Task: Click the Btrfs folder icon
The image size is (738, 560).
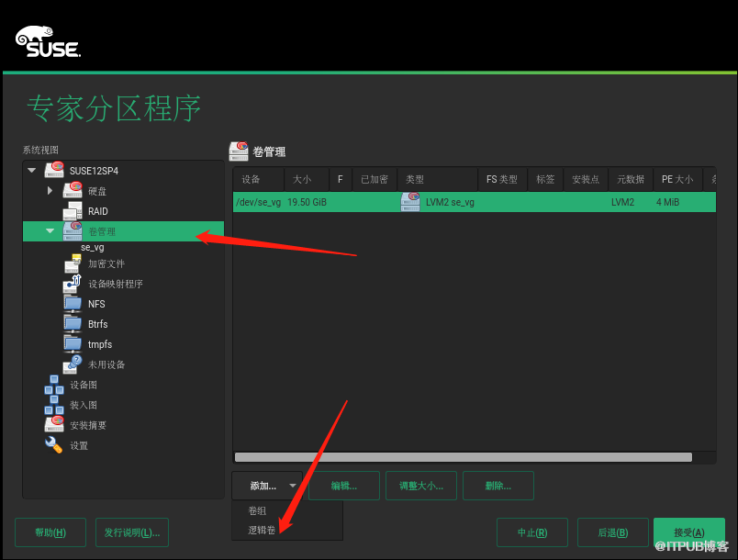Action: click(73, 324)
